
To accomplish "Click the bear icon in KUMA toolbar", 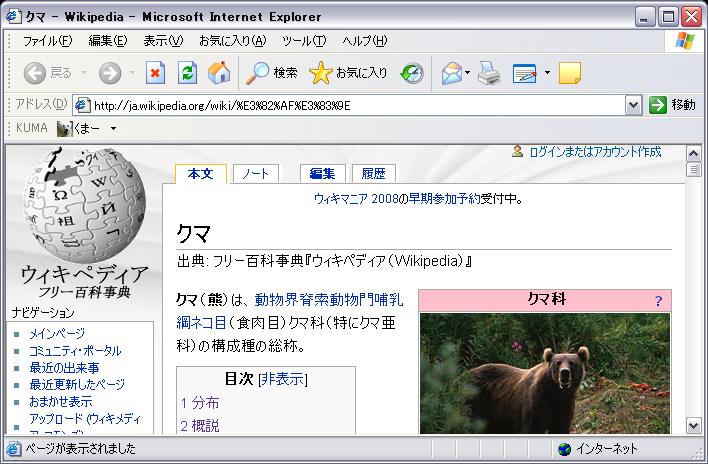I will 64,129.
